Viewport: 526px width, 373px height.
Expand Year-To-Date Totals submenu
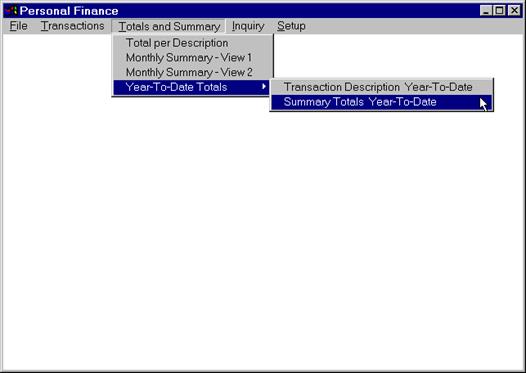[192, 87]
